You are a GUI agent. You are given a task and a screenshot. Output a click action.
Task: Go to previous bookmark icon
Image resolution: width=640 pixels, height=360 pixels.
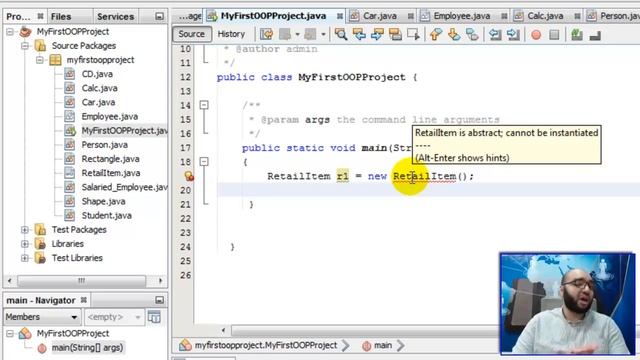click(436, 34)
